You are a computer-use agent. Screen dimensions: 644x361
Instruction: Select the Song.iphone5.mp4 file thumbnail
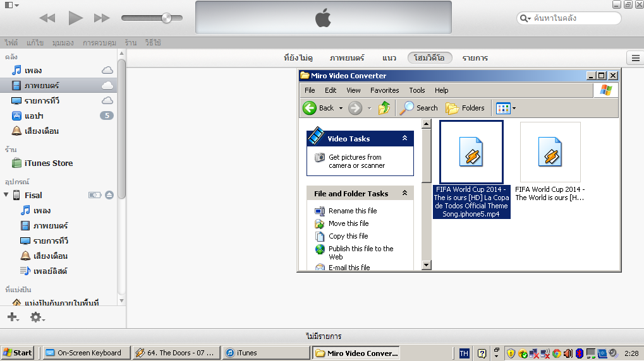pyautogui.click(x=471, y=152)
